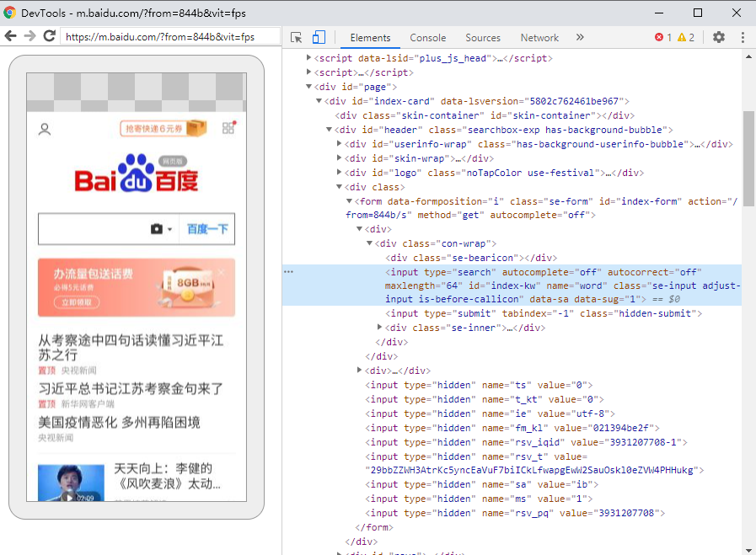Select the div class="se-bearicon" line

point(471,258)
